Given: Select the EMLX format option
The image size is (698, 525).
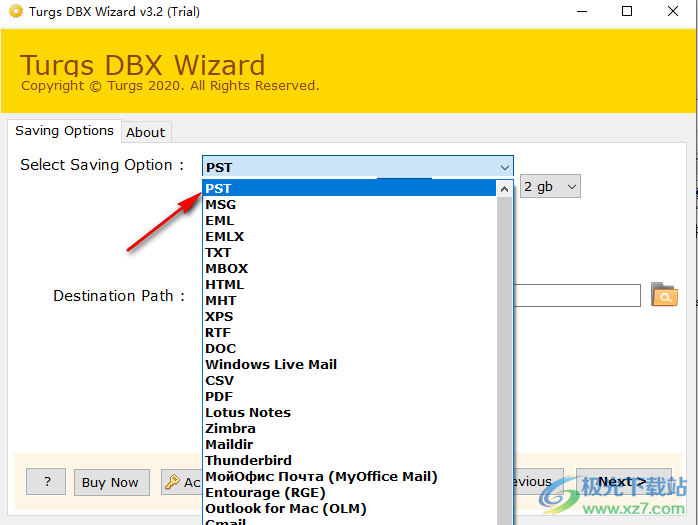Looking at the screenshot, I should pyautogui.click(x=349, y=236).
